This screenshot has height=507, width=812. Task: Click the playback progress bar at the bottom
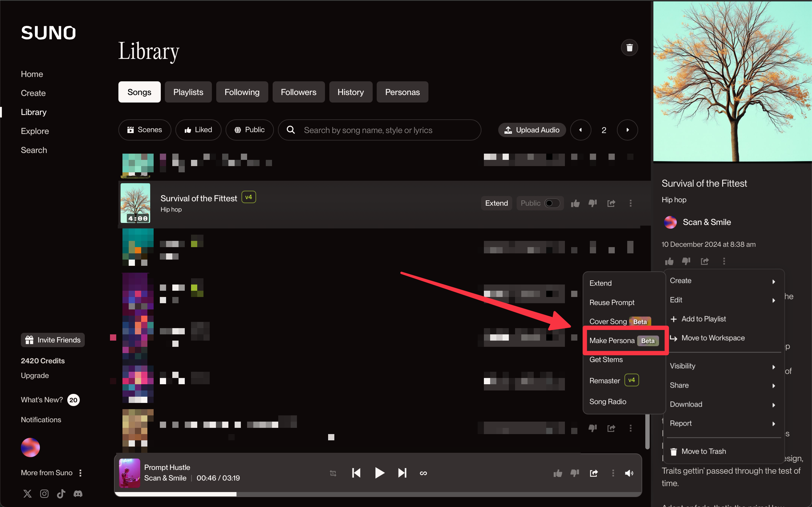pos(378,494)
